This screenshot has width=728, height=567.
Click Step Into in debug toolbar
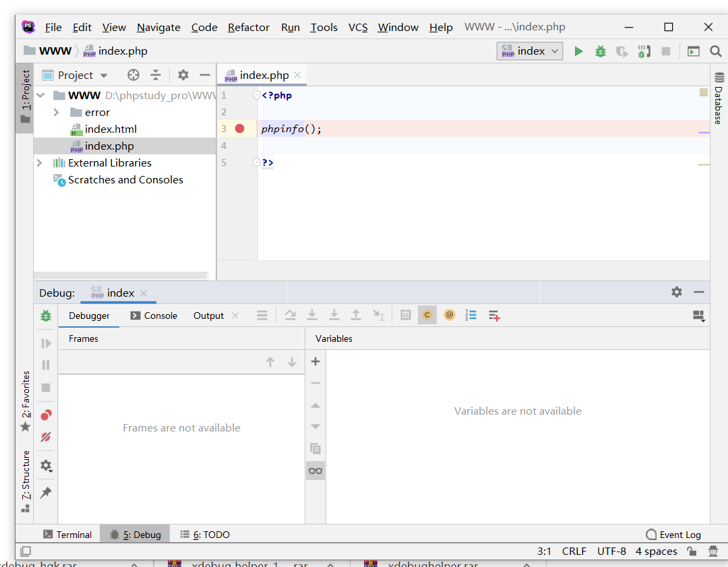pos(312,316)
